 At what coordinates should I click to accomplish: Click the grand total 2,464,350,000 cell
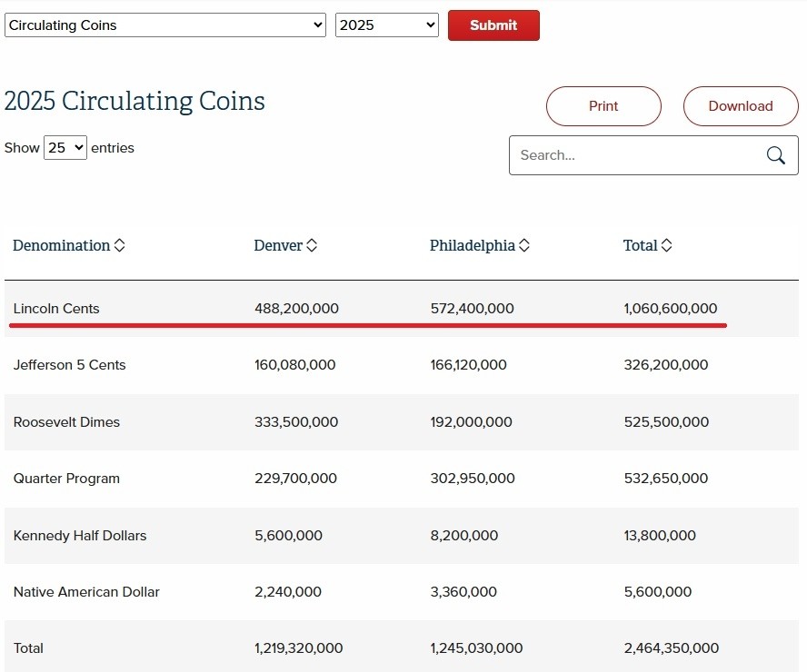(x=671, y=648)
